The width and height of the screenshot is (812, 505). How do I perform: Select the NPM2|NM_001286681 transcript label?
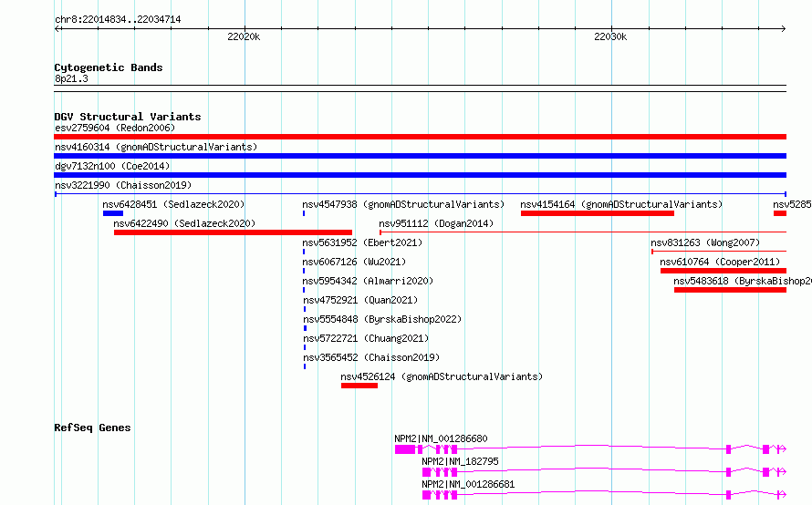click(x=468, y=484)
